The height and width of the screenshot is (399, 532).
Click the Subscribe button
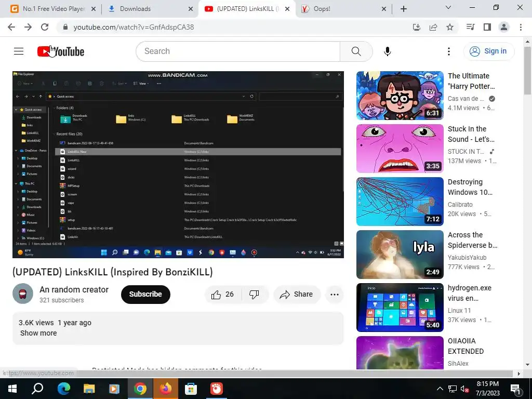[145, 294]
